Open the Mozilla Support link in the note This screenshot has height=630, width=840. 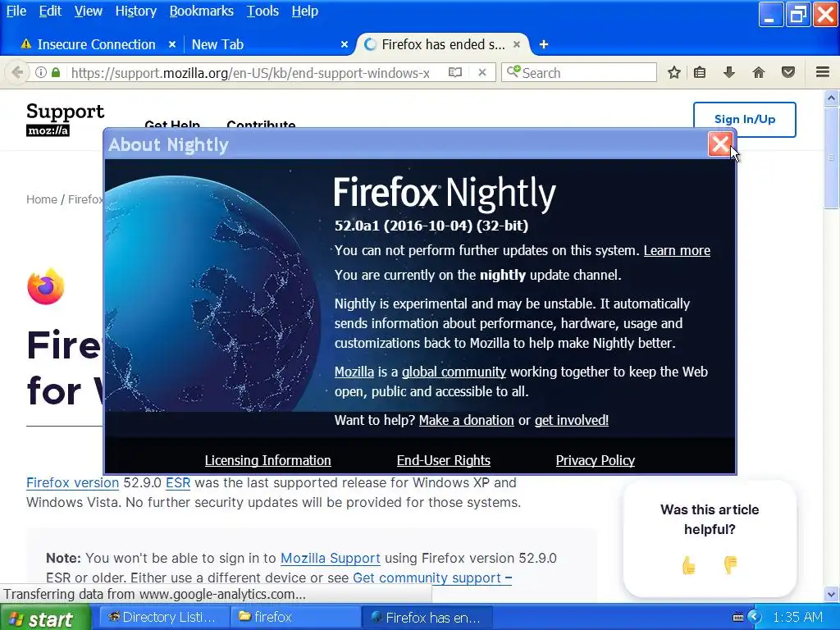pyautogui.click(x=330, y=558)
